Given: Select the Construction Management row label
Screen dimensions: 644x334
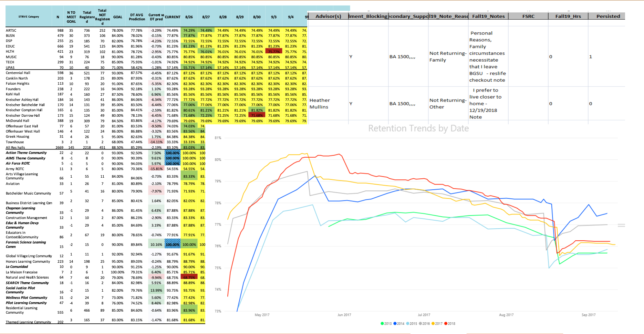Looking at the screenshot, I should pos(27,218).
